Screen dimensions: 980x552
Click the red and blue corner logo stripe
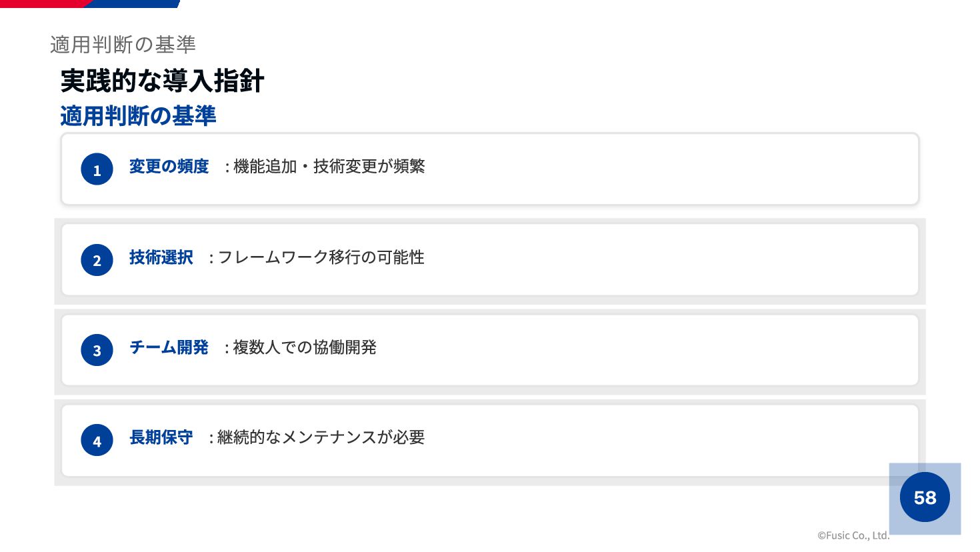[x=90, y=3]
